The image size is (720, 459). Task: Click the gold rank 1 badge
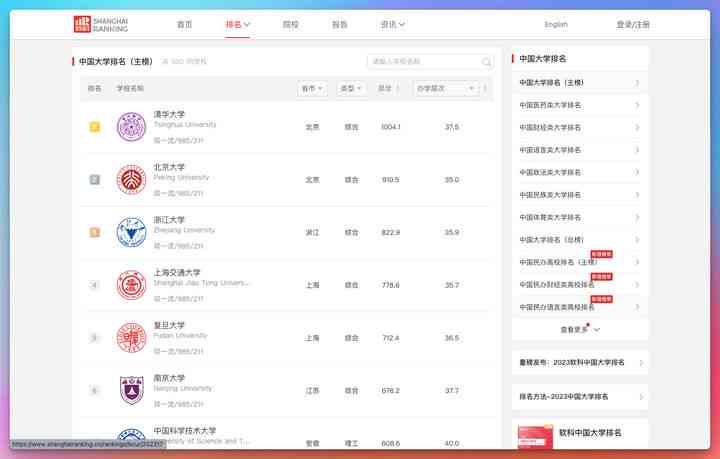coord(95,127)
